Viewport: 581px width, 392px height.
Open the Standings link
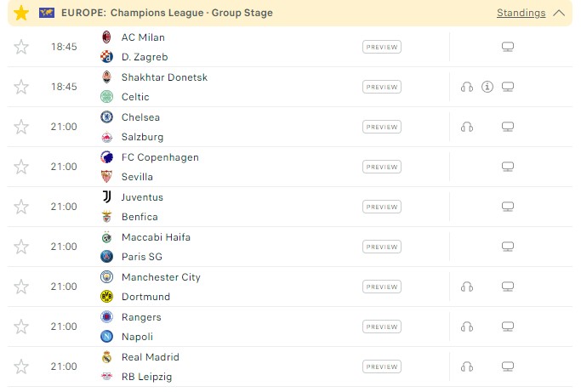521,13
